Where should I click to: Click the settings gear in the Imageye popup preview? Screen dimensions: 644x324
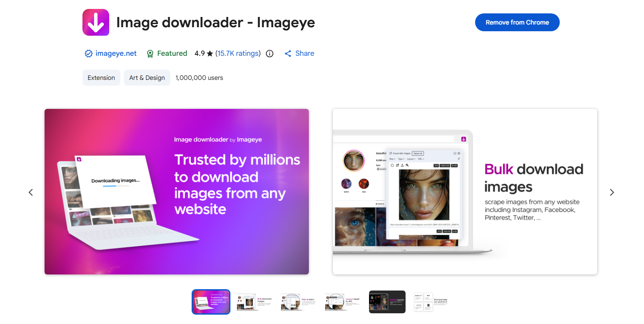point(459,154)
